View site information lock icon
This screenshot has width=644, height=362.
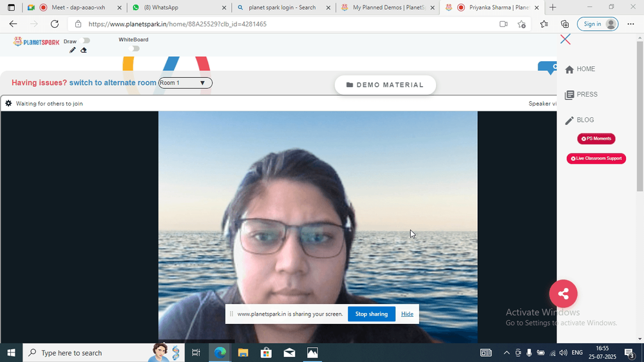coord(78,24)
